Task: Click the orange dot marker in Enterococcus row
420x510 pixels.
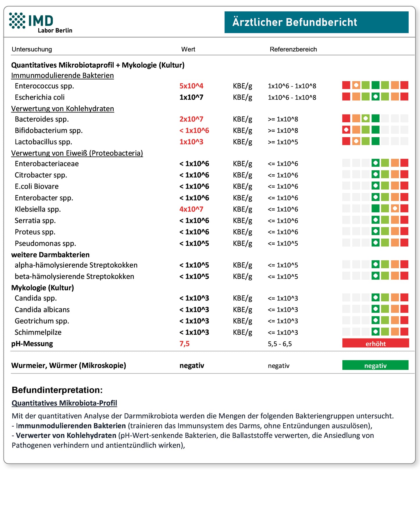Action: tap(356, 85)
